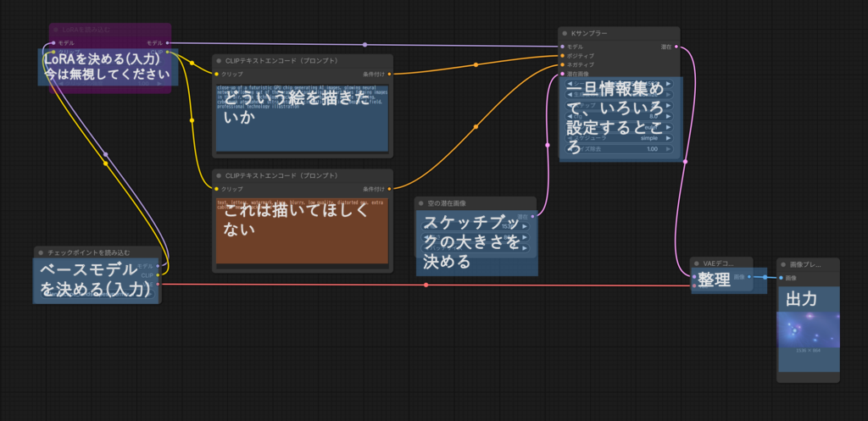Collapse the VAE decode node via title dot
Viewport: 868px width, 421px height.
click(x=696, y=263)
